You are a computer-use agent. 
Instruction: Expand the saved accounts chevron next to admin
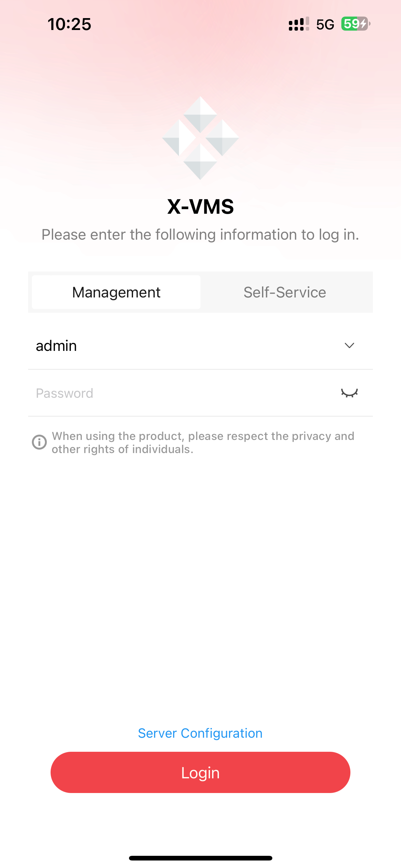349,345
